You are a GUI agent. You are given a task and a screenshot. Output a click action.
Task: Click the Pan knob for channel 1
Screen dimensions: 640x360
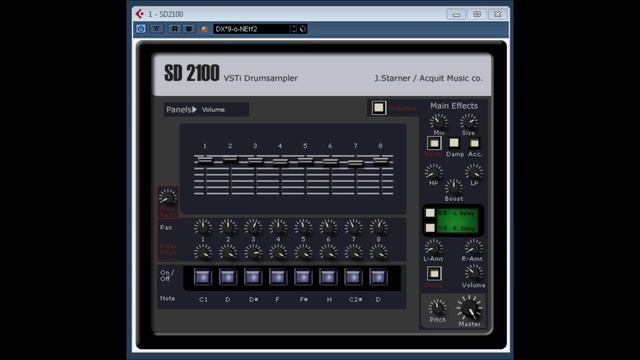click(x=203, y=227)
